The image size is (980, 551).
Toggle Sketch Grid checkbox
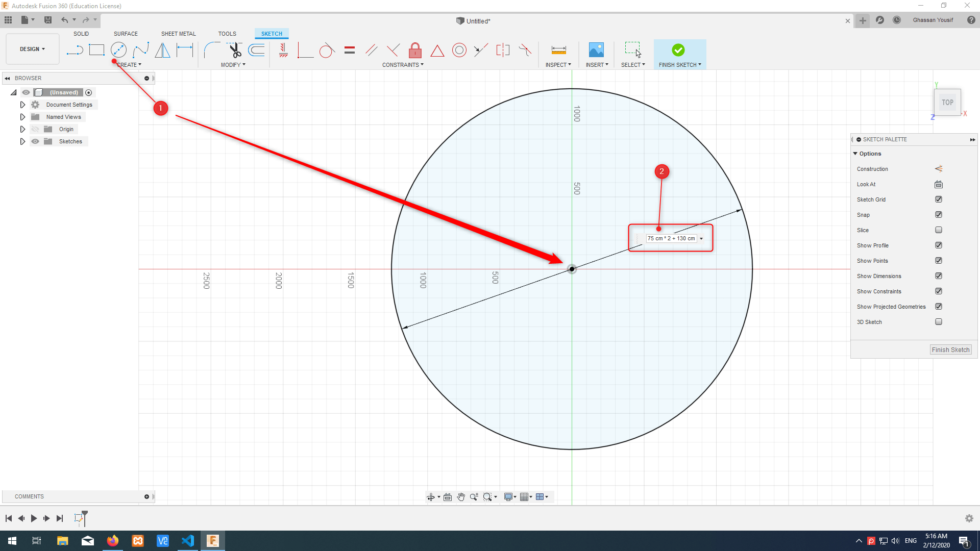939,199
